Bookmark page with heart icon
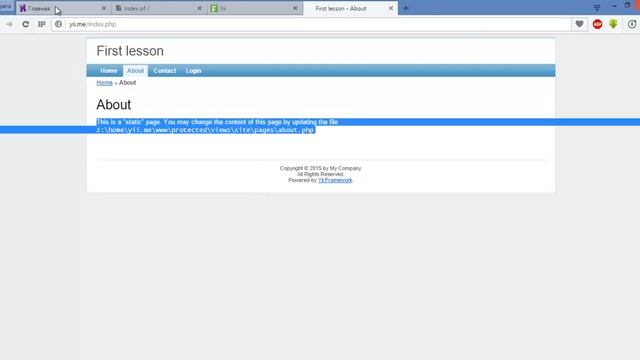This screenshot has width=640, height=360. (579, 24)
